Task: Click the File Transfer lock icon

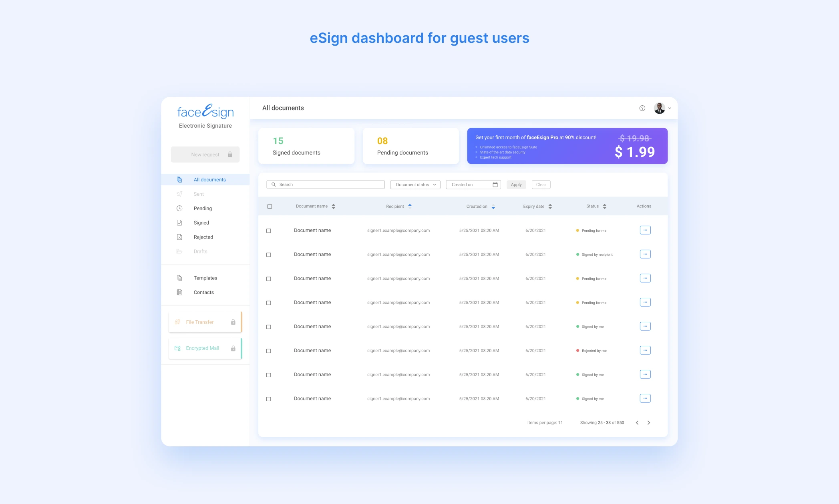Action: 233,322
